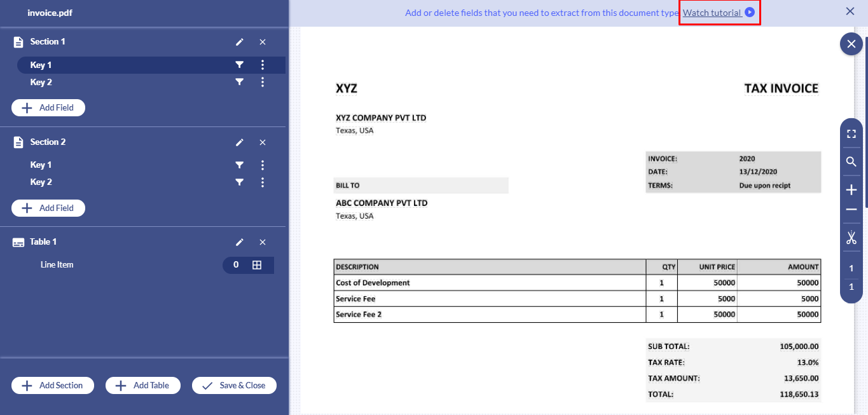Click tax rate value 13.0%

click(x=809, y=363)
